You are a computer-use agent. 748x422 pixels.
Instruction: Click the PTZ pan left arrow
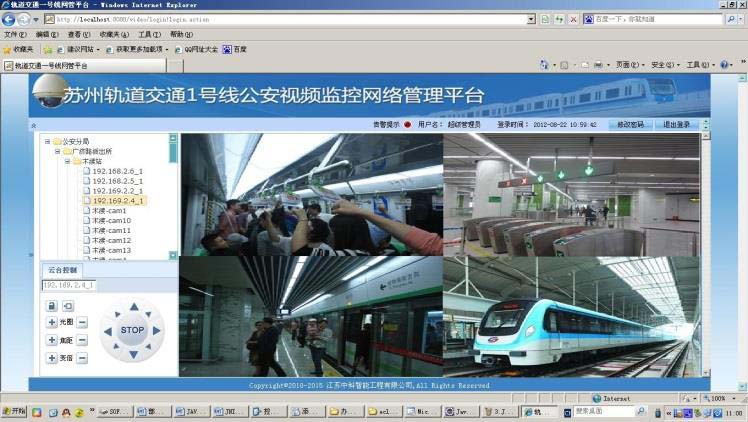[x=108, y=331]
